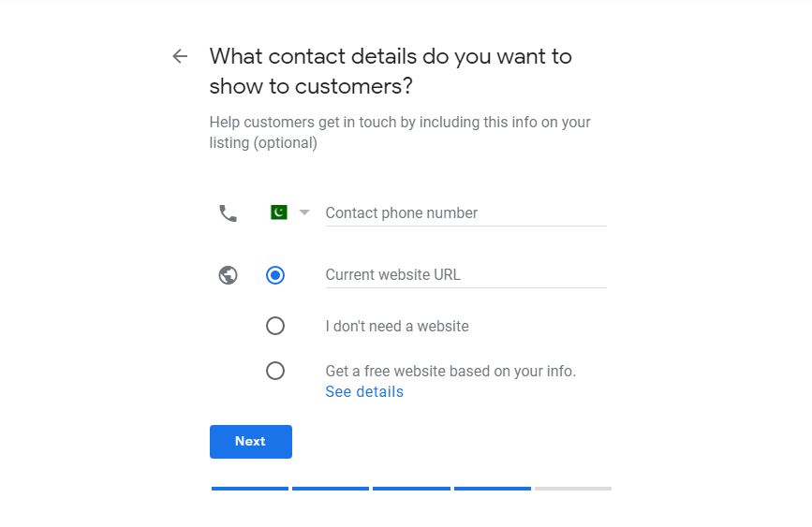Click the Pakistan flag icon
The height and width of the screenshot is (527, 812).
tap(278, 212)
